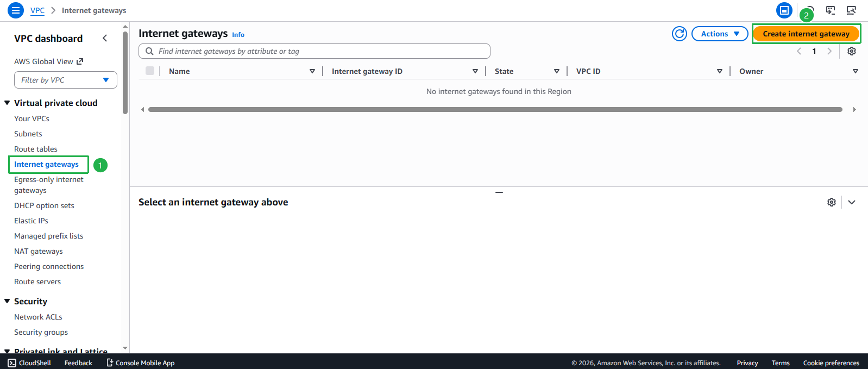Open table preferences gear icon
Screen dimensions: 868x369
point(852,51)
